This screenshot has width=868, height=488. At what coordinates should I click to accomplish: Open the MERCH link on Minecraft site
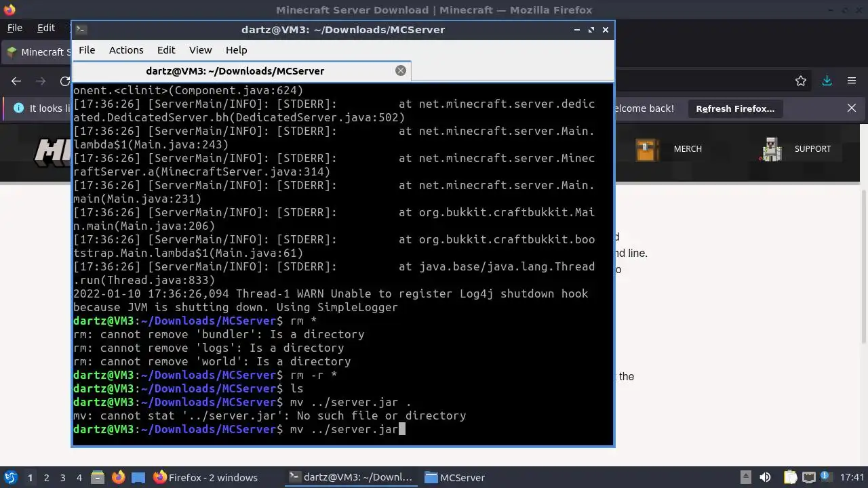(x=688, y=148)
